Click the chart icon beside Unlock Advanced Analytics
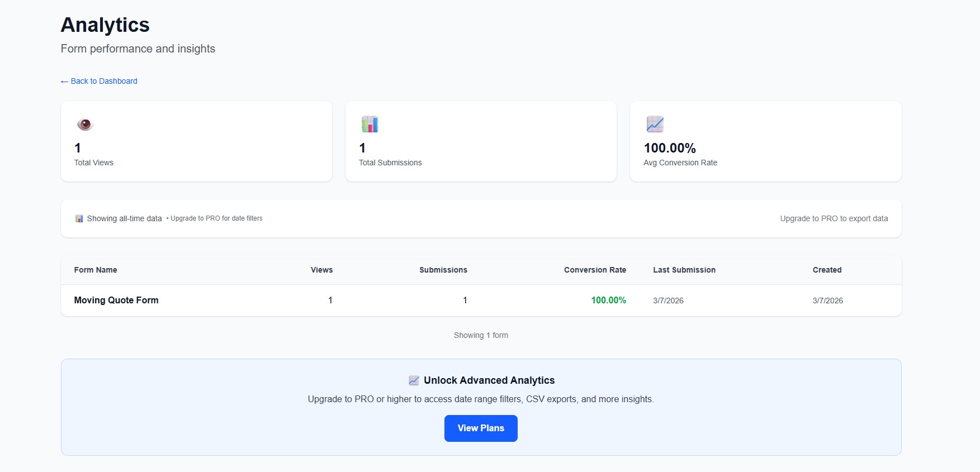The width and height of the screenshot is (980, 472). pyautogui.click(x=414, y=380)
